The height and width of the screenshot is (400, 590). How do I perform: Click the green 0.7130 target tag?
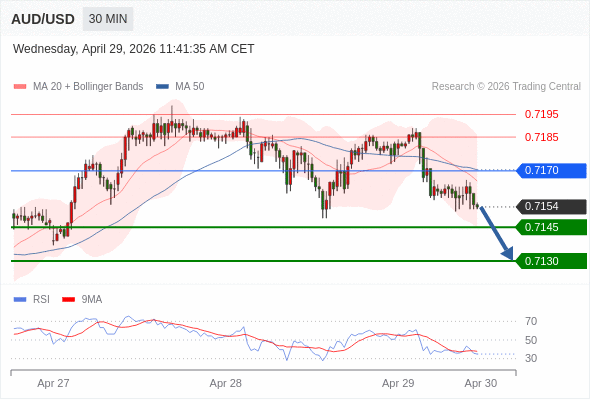(552, 261)
